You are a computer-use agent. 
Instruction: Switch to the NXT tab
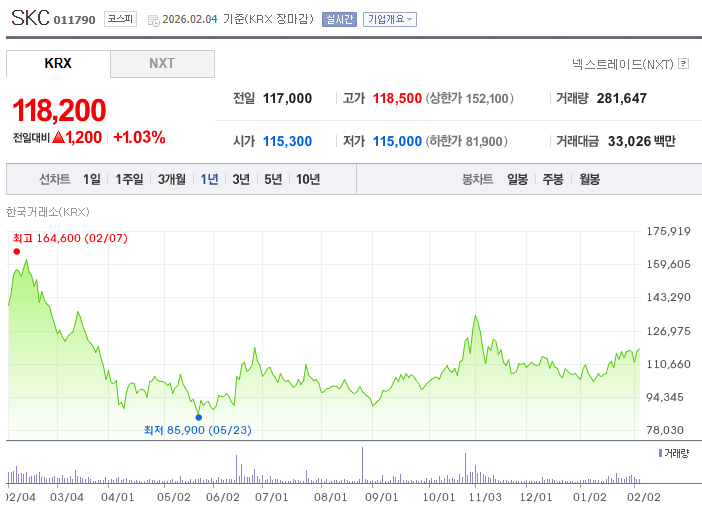162,64
